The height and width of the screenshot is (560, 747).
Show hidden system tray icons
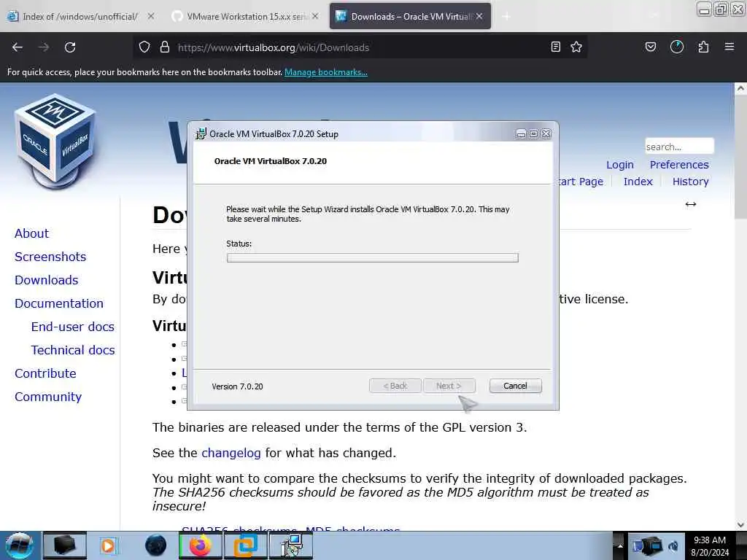click(620, 545)
